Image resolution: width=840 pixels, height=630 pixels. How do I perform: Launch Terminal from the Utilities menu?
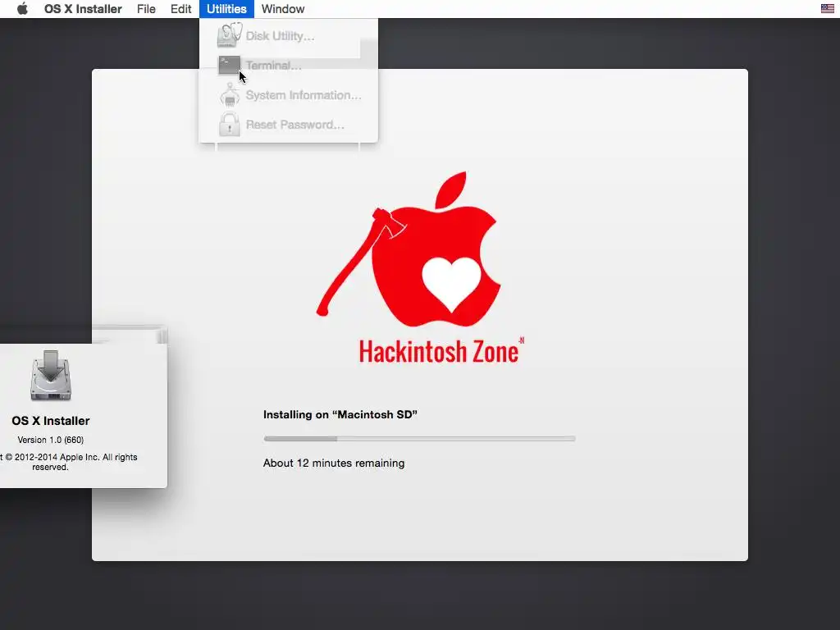coord(288,66)
